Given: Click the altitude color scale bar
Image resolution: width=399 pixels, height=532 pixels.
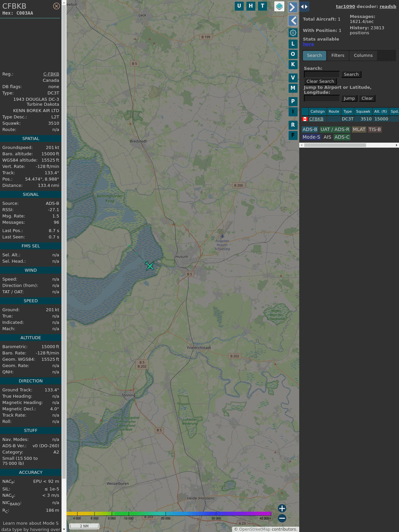Looking at the screenshot, I should click(169, 514).
